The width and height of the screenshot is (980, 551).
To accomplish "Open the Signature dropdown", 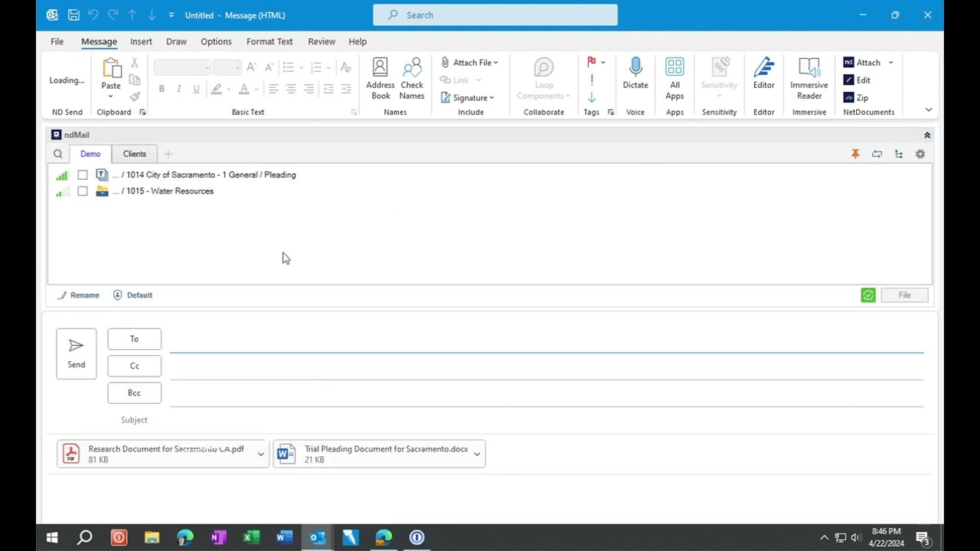I will click(x=467, y=98).
